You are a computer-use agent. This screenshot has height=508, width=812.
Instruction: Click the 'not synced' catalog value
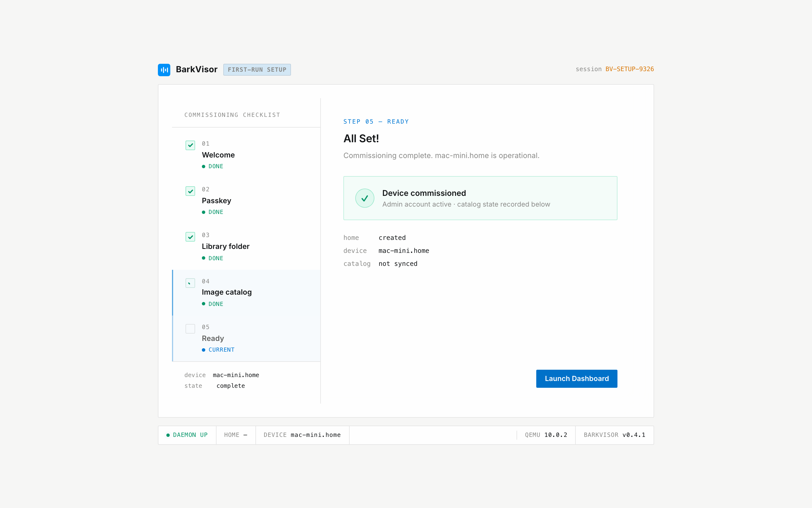click(x=398, y=264)
